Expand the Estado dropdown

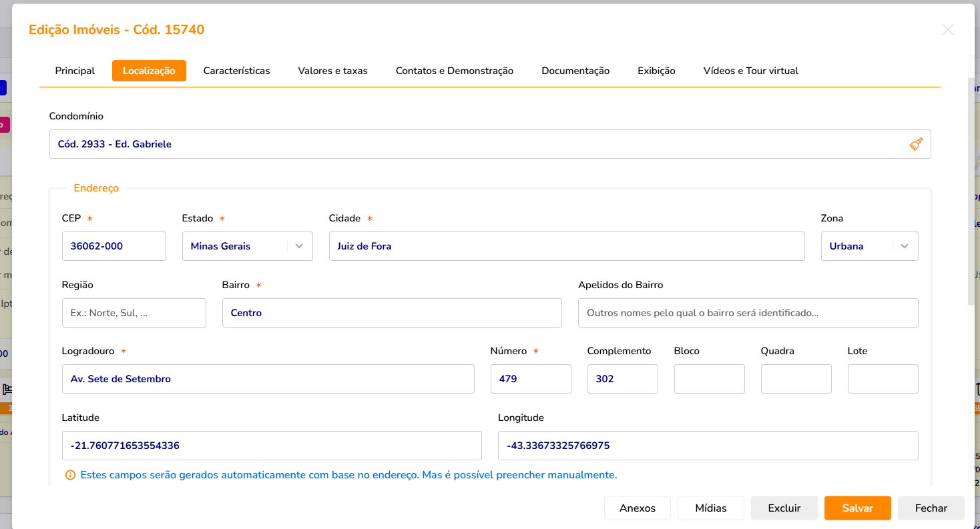[299, 246]
